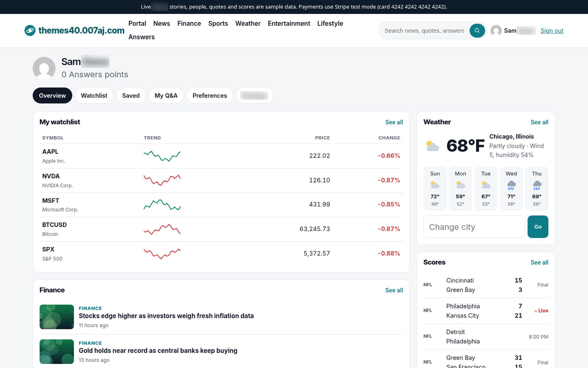Click the 8:00 PM Detroit–Philadelphia game time
588x368 pixels.
pos(538,337)
